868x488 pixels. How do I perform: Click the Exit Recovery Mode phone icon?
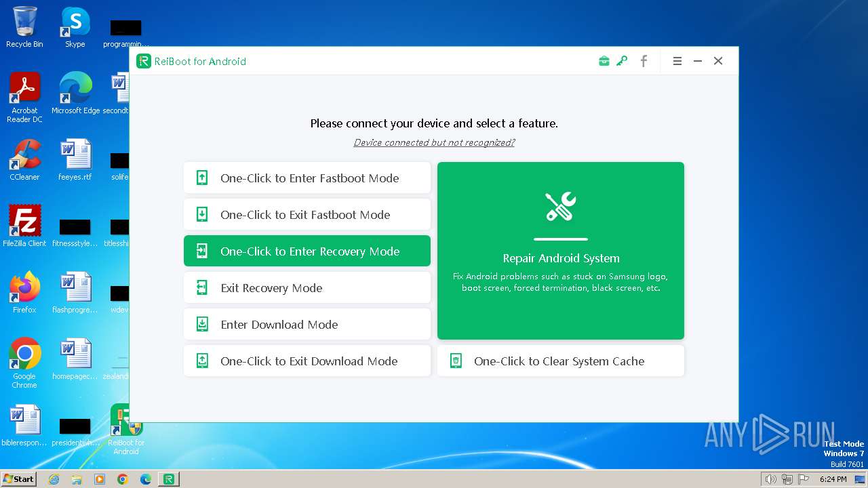pyautogui.click(x=202, y=287)
